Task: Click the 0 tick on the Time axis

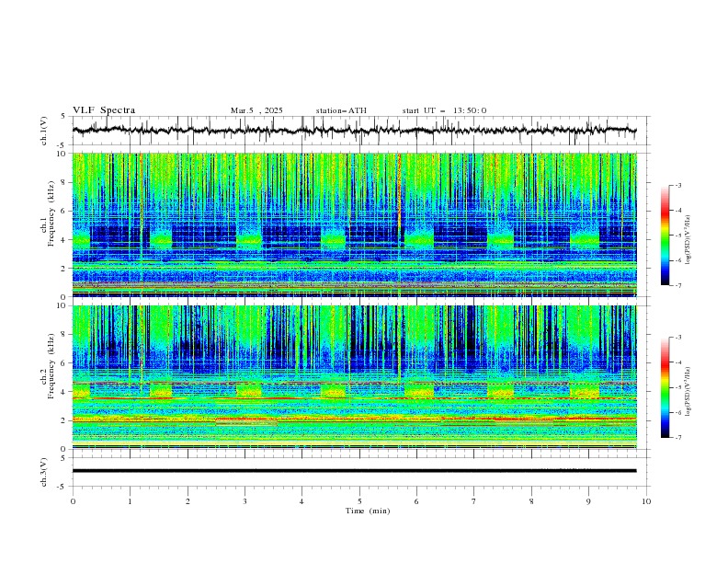Action: [73, 501]
